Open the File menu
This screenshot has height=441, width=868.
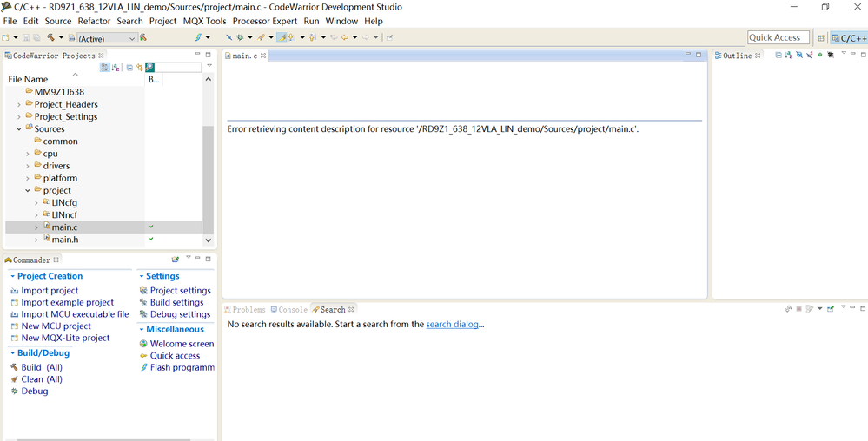[10, 21]
